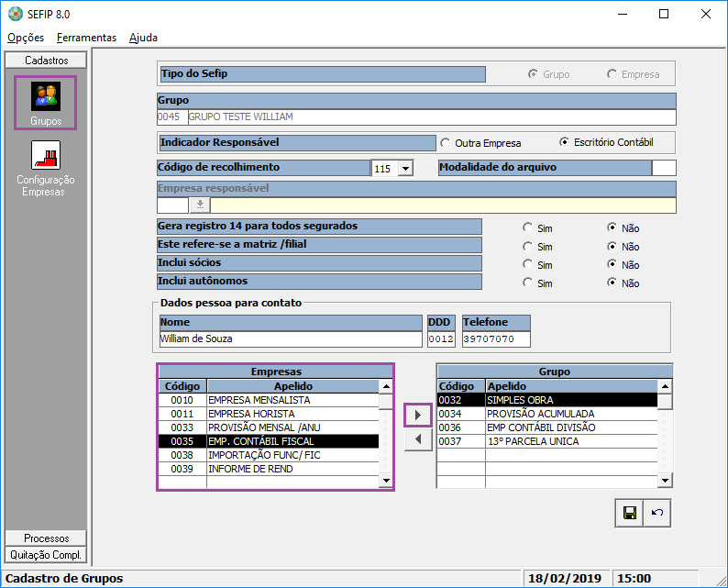Screen dimensions: 728x588
Task: Click the Empresa responsável code field
Action: click(172, 205)
